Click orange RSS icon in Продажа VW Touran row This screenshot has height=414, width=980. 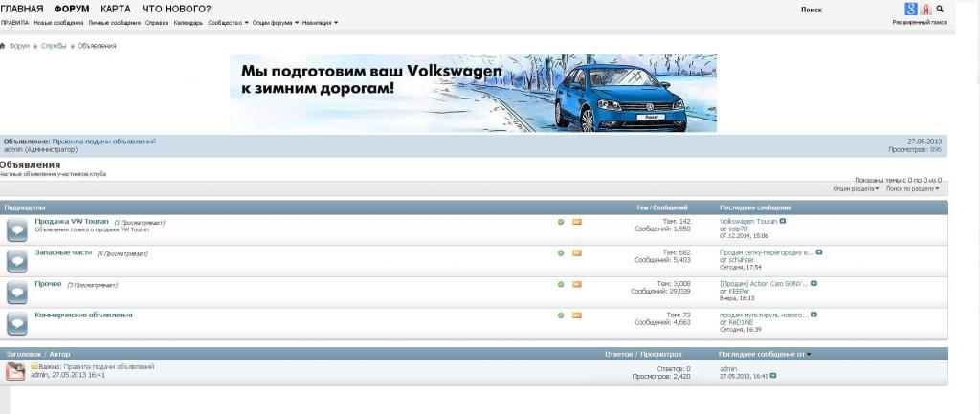[577, 222]
